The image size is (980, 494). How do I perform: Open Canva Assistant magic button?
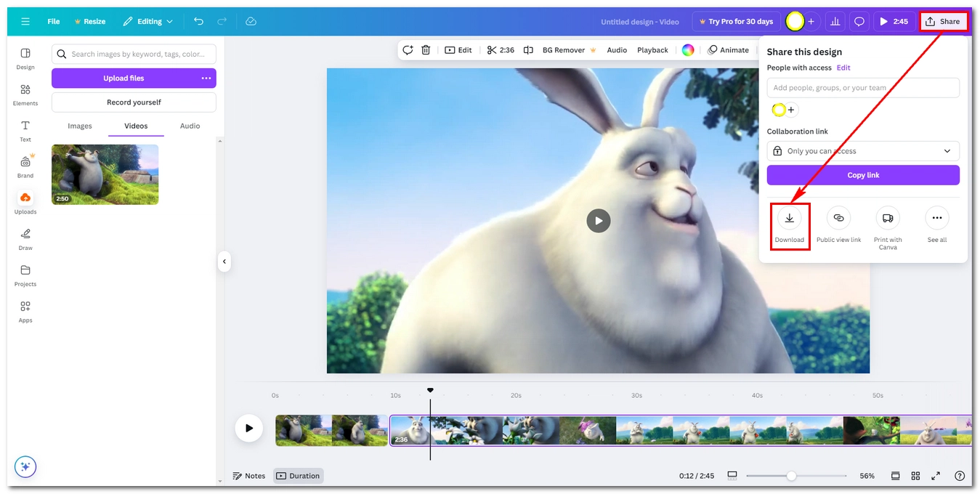point(25,466)
